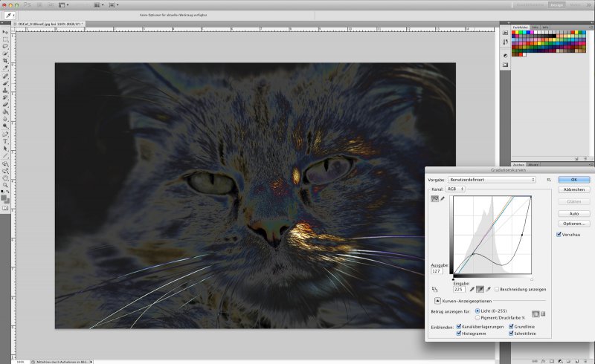Select the Eyedropper tool in toolbar
Screen dimensions: 595x364
point(5,68)
